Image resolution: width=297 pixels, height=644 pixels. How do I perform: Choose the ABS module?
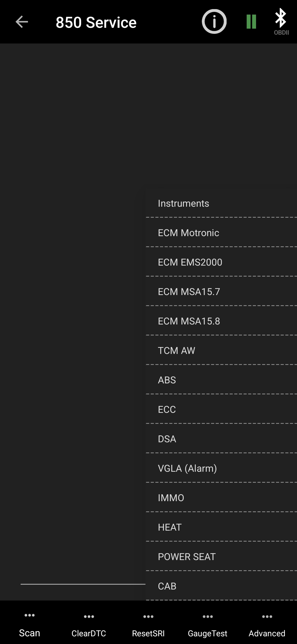pos(167,380)
